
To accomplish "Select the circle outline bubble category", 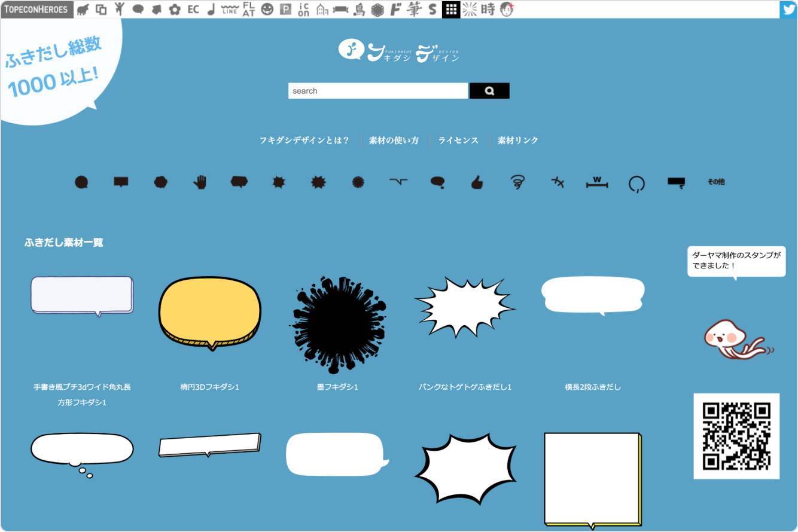I will [x=636, y=184].
